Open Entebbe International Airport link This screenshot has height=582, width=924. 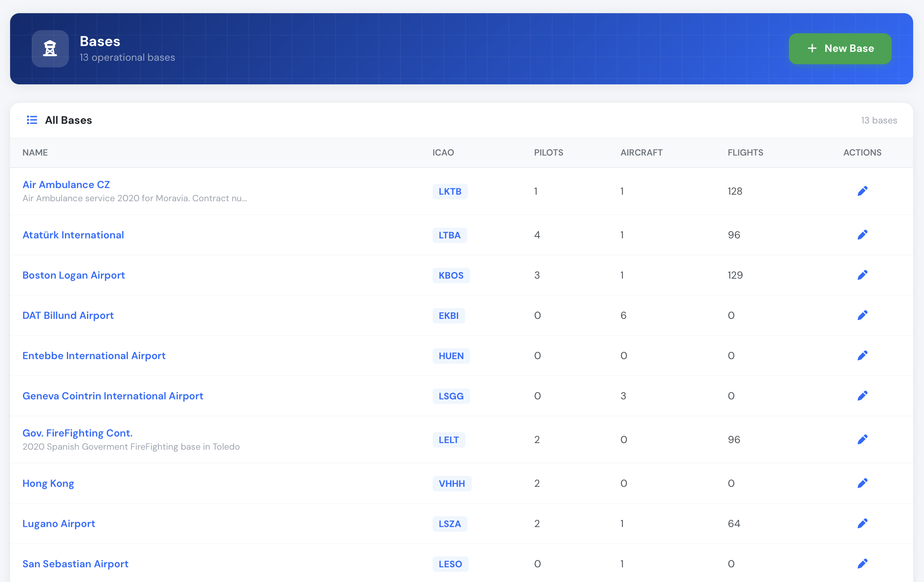[94, 356]
